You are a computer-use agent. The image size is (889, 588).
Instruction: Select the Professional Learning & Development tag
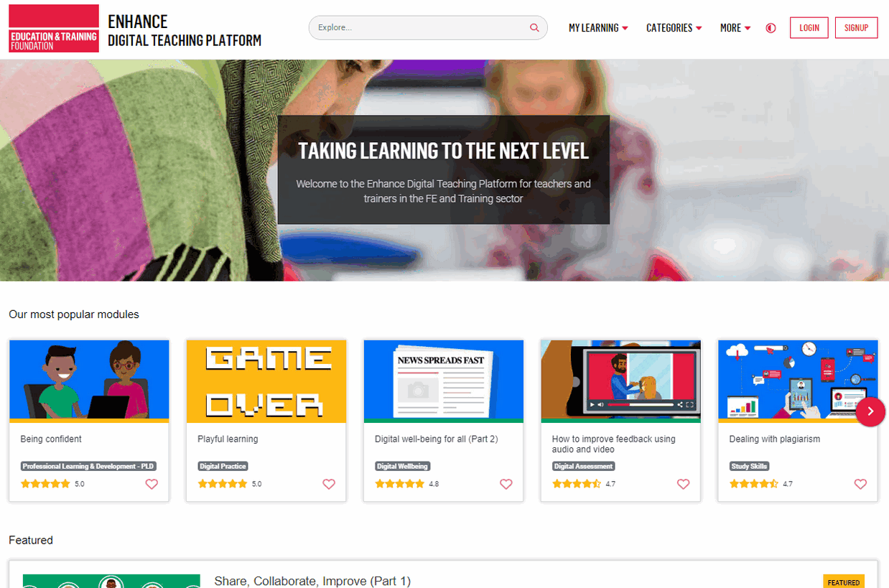pyautogui.click(x=88, y=466)
